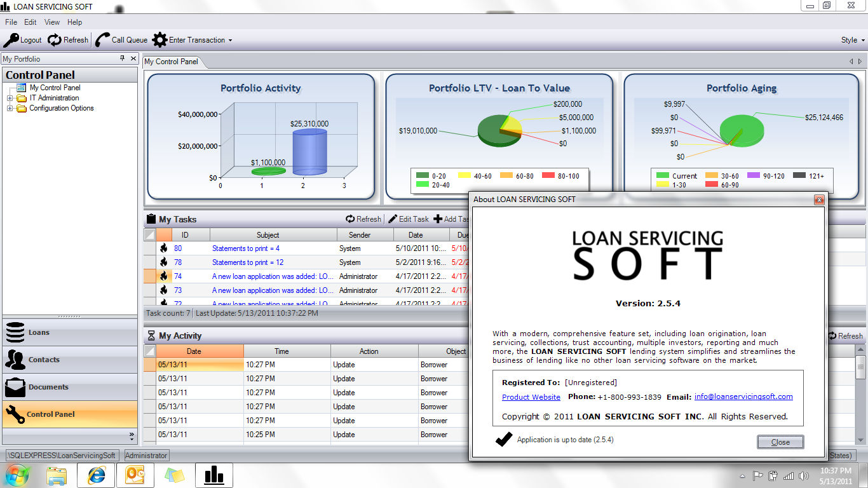Click the My Activity hourglass icon
868x488 pixels.
[x=151, y=335]
